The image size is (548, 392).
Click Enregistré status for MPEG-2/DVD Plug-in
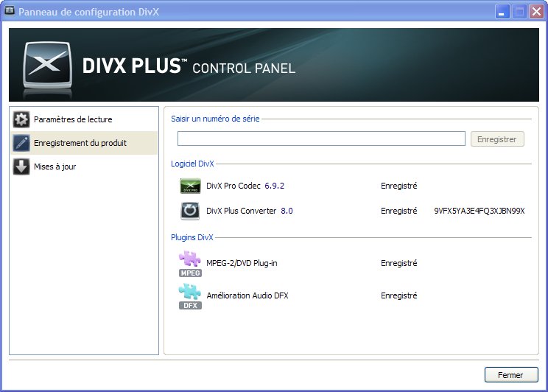(398, 263)
